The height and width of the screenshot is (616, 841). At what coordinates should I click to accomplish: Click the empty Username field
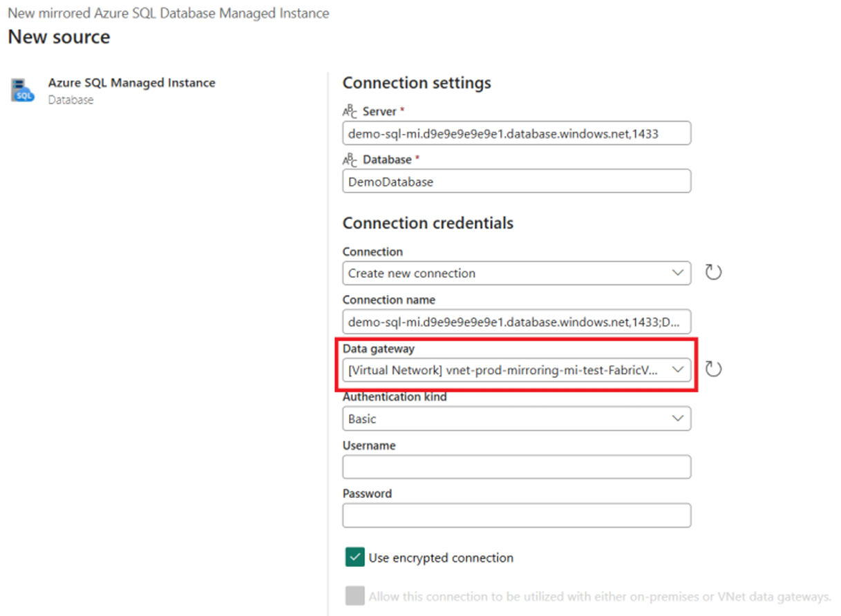tap(516, 467)
